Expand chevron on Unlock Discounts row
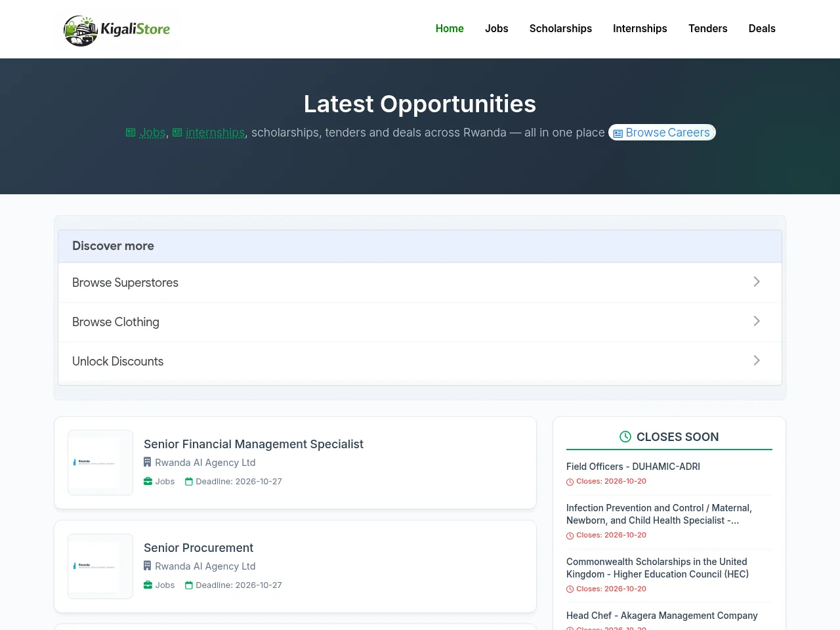 757,360
